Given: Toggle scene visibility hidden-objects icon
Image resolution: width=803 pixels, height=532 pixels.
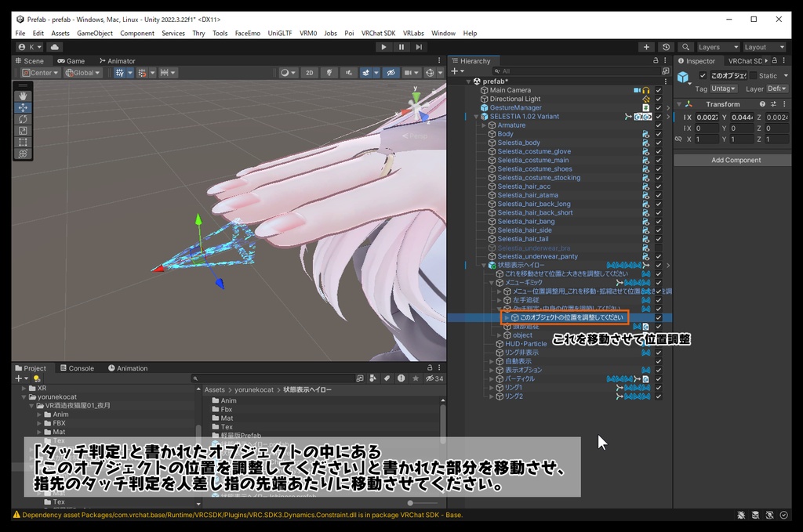Looking at the screenshot, I should click(x=391, y=73).
